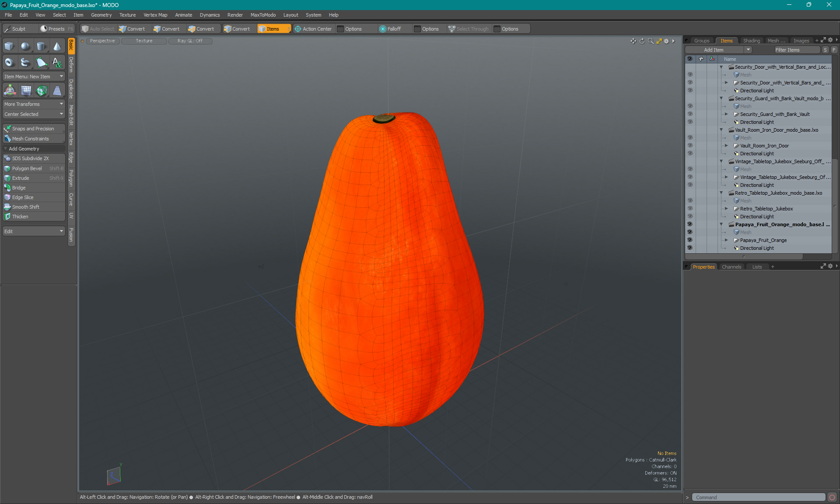The image size is (840, 504).
Task: Click the Items selection mode button
Action: click(x=273, y=29)
